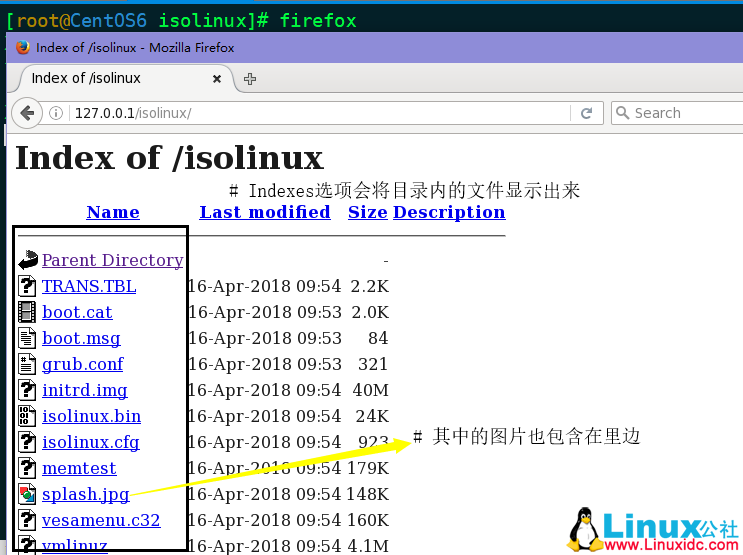Click the filmstrip icon beside boot.cat
Screen dimensions: 743x555
27,312
